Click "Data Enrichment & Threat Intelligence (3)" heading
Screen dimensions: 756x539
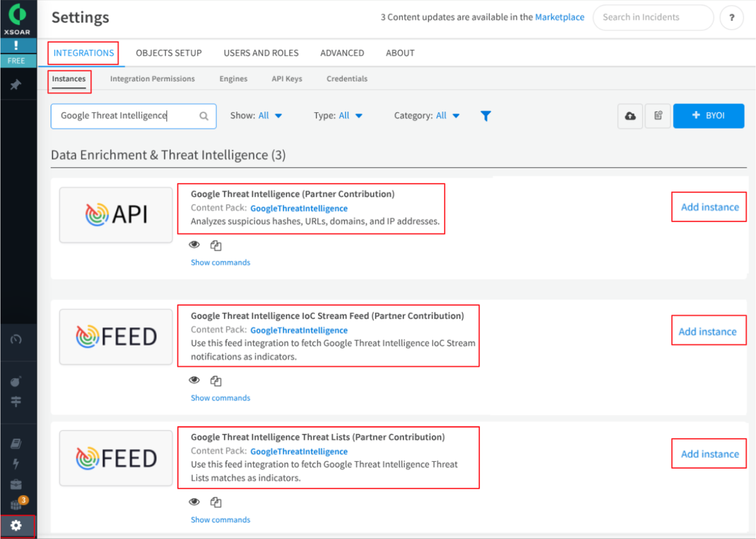[168, 155]
